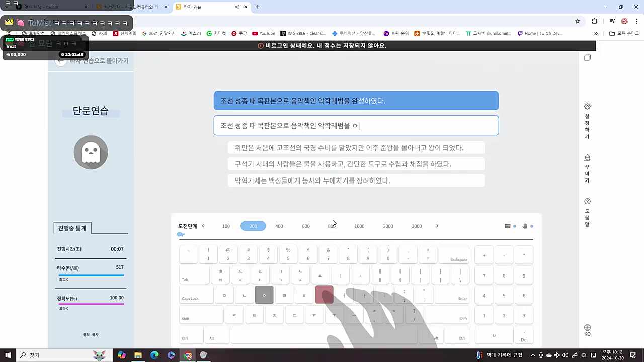Go back via 타자 연습으로 돌아가기 arrow

61,61
